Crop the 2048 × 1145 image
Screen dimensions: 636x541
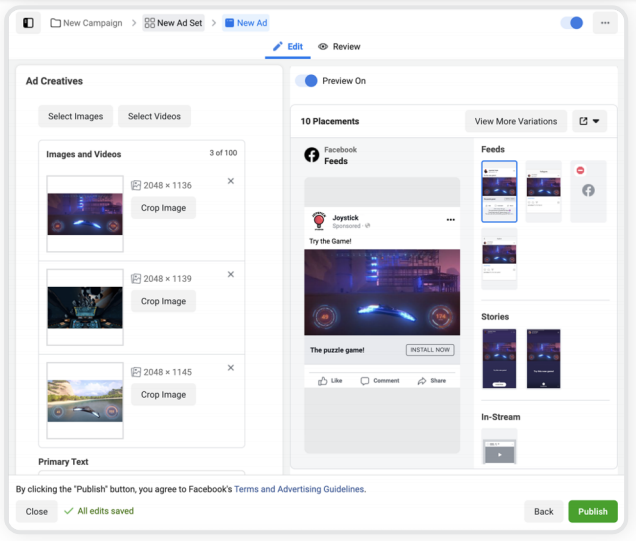163,395
